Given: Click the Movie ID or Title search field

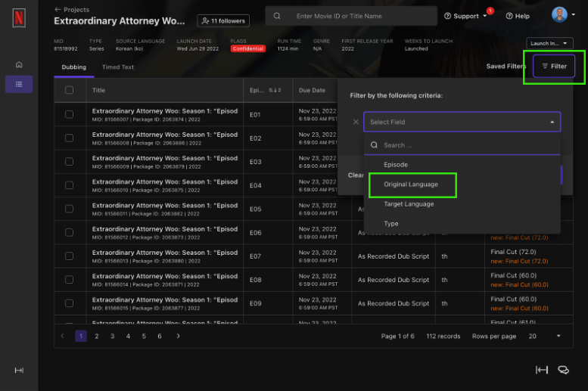Looking at the screenshot, I should point(351,16).
